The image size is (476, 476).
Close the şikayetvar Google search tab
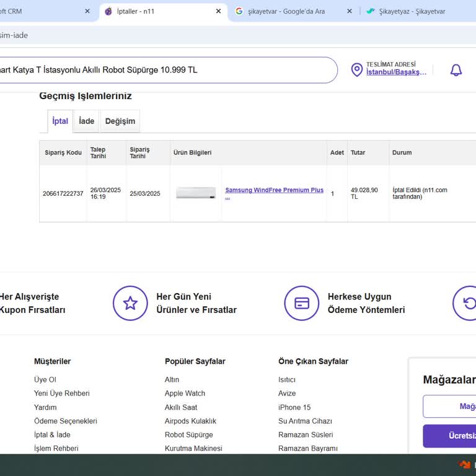[349, 11]
